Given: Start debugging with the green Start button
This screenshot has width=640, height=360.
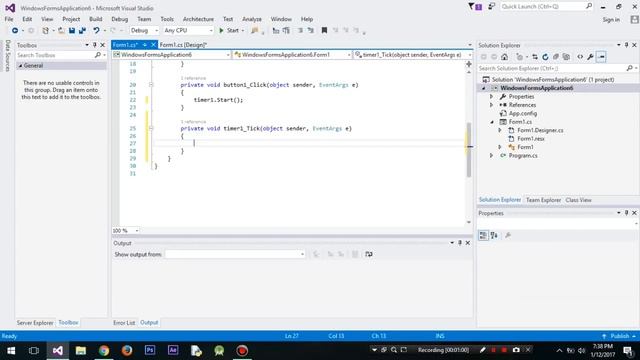Looking at the screenshot, I should [x=229, y=31].
